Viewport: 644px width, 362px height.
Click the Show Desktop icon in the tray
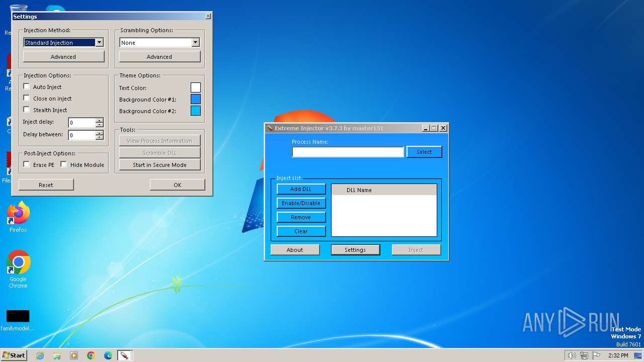coord(638,355)
